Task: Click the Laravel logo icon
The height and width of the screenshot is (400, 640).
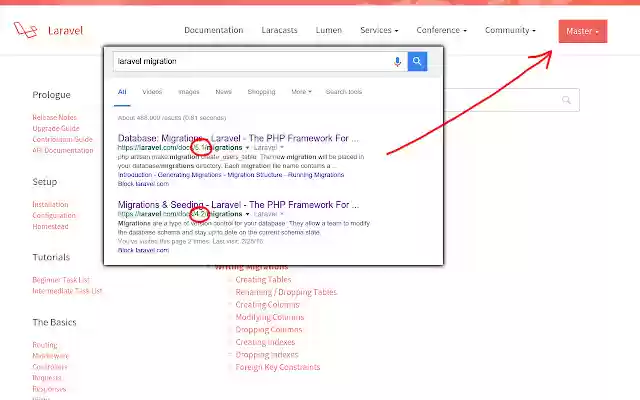Action: (25, 30)
